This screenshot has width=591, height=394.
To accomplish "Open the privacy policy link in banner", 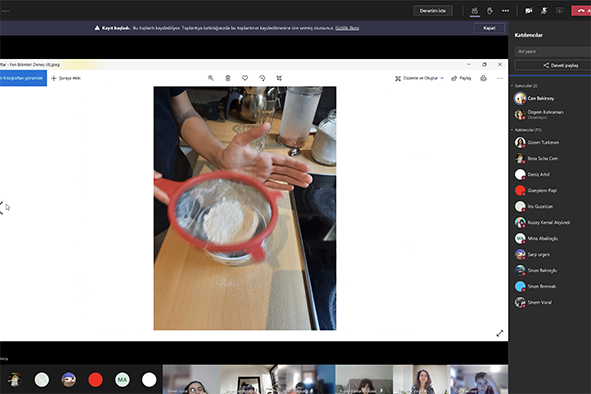I will tap(347, 28).
